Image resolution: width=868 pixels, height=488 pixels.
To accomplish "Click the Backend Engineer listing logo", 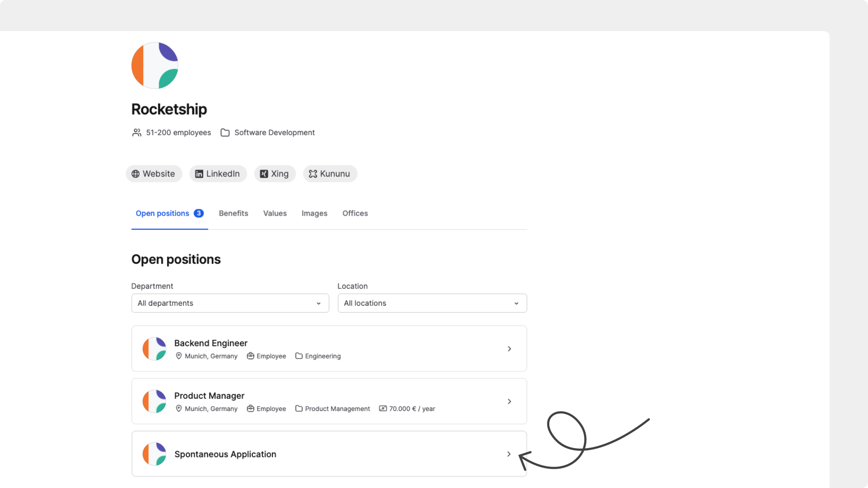I will pos(154,349).
